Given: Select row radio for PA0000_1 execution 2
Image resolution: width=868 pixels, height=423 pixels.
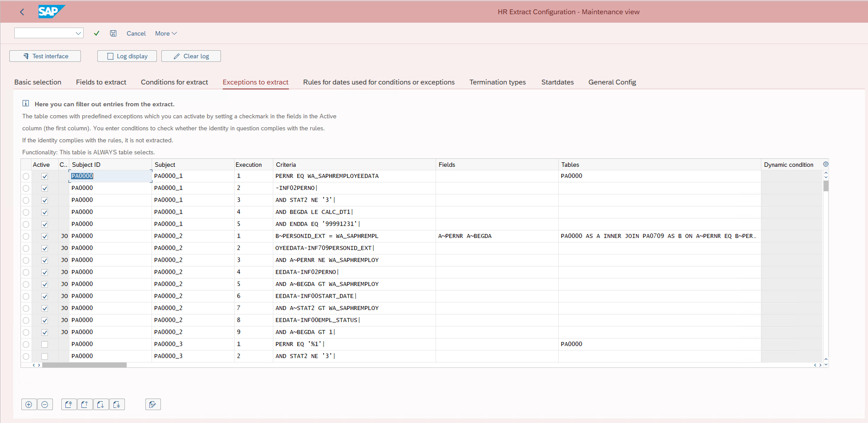Looking at the screenshot, I should [26, 189].
